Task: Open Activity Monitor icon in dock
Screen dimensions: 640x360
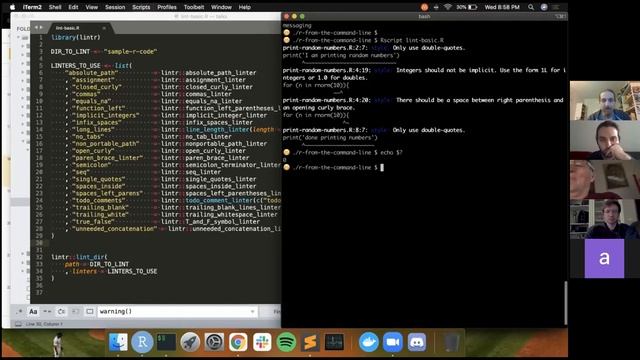Action: point(334,342)
